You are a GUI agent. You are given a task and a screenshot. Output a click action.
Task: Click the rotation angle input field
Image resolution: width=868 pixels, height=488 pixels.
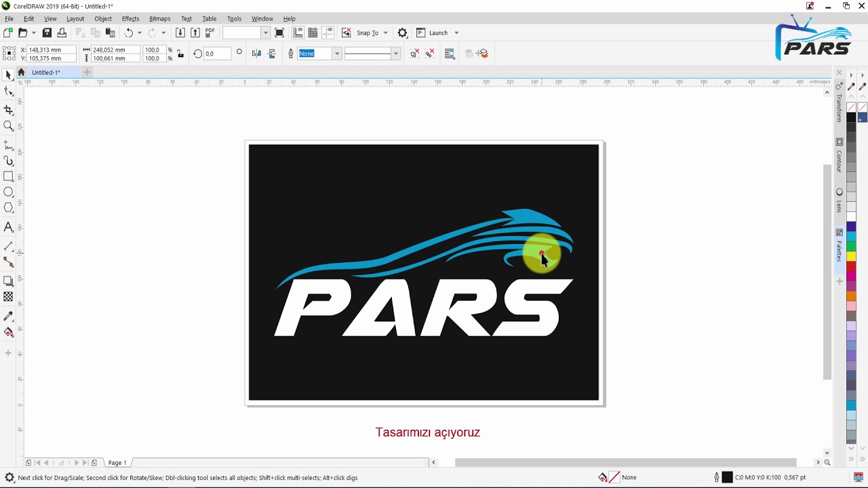(x=217, y=54)
